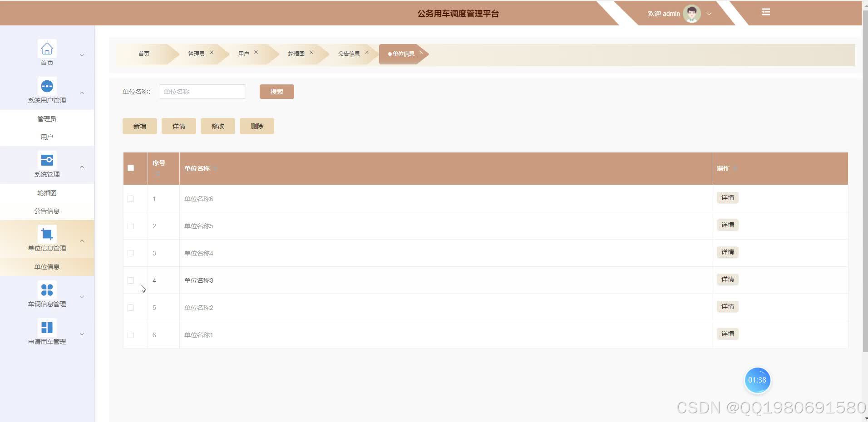
Task: Click the 系统用户管理 user management icon
Action: pyautogui.click(x=47, y=86)
